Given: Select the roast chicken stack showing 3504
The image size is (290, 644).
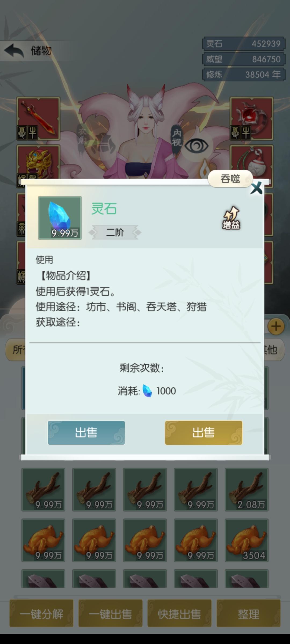Looking at the screenshot, I should click(247, 540).
